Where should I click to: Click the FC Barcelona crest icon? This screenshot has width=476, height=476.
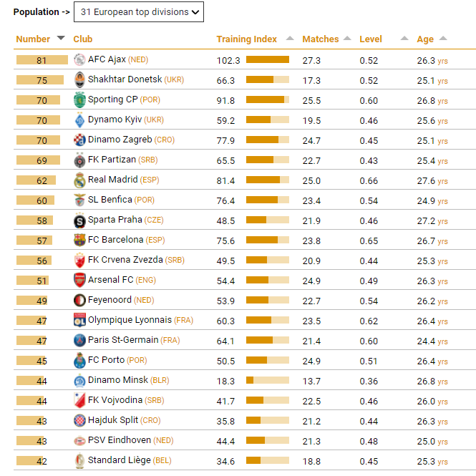coord(79,241)
